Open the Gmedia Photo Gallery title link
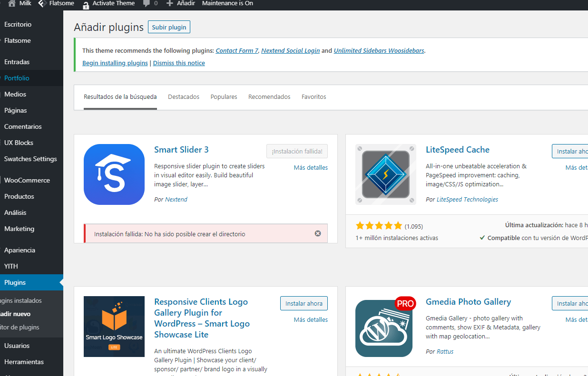The width and height of the screenshot is (588, 376). click(468, 301)
